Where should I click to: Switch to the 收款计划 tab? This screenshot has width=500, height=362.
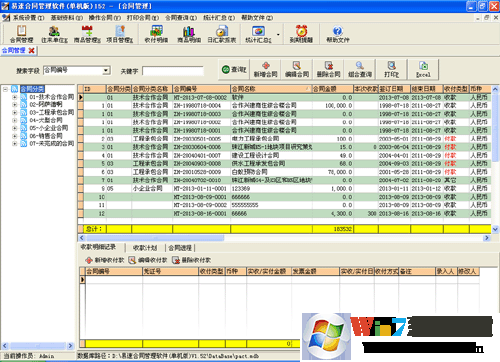click(145, 248)
